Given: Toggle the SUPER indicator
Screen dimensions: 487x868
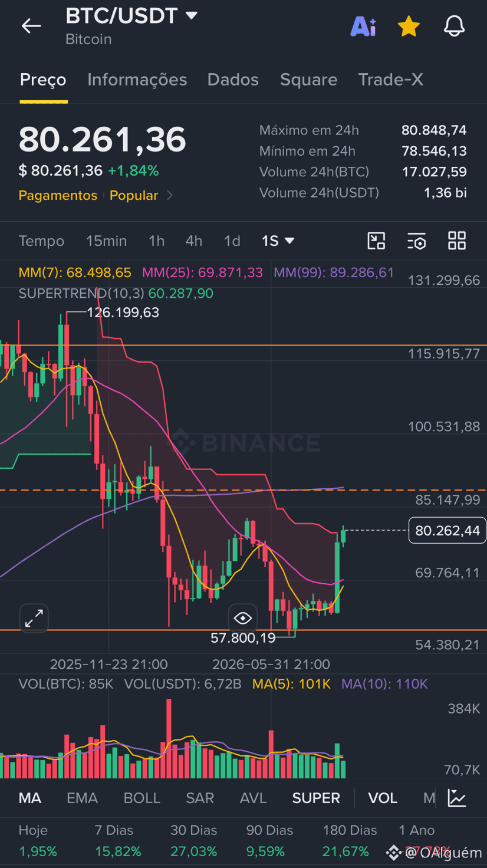Looking at the screenshot, I should [x=316, y=798].
